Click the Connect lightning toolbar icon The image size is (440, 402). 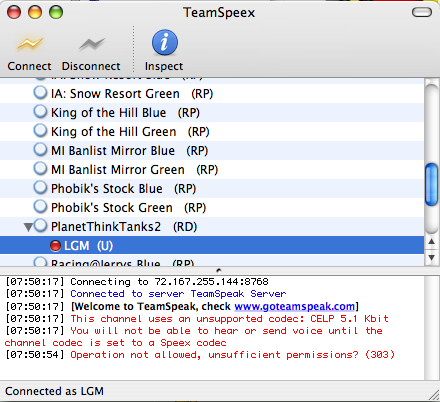(30, 44)
